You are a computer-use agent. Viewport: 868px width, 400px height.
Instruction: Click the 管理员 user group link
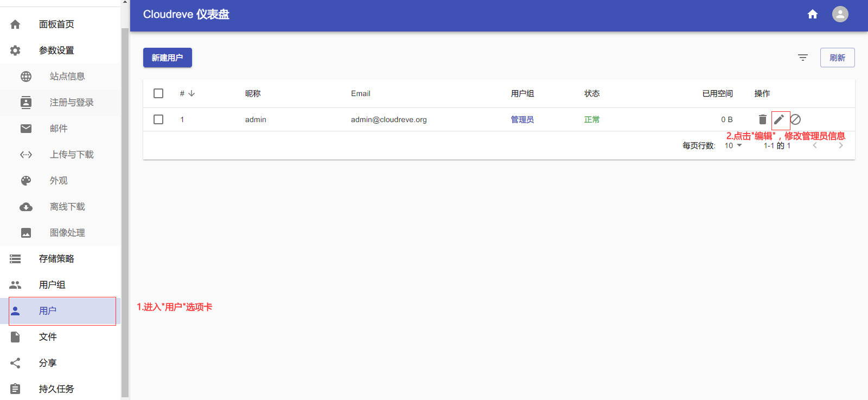[x=522, y=119]
